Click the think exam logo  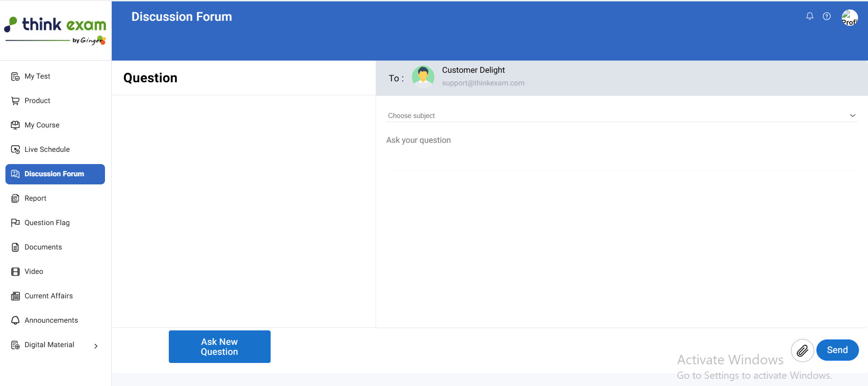[55, 30]
